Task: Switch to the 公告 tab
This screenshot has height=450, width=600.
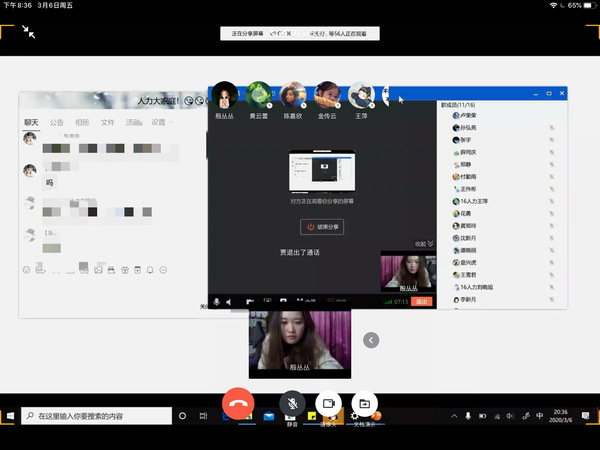Action: click(x=57, y=122)
